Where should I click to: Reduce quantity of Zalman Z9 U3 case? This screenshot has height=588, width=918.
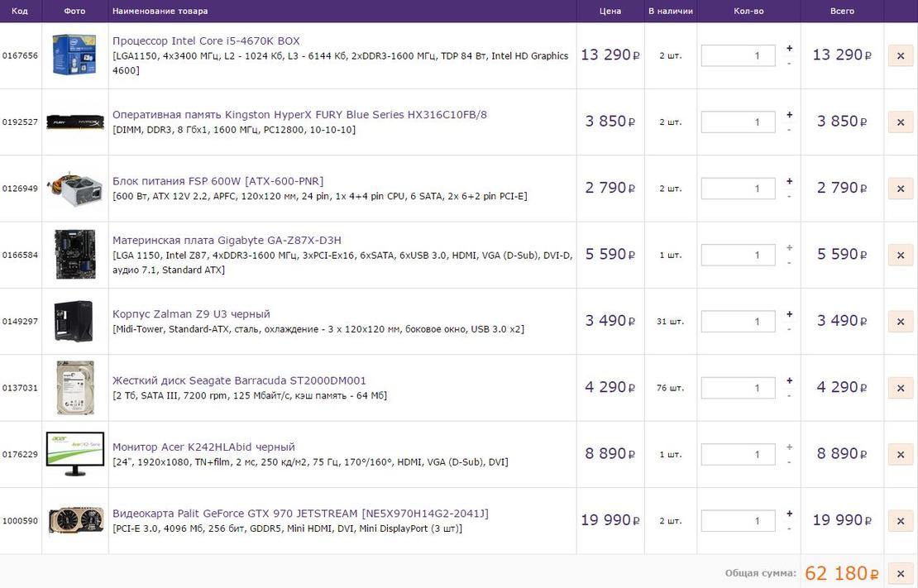pos(789,328)
